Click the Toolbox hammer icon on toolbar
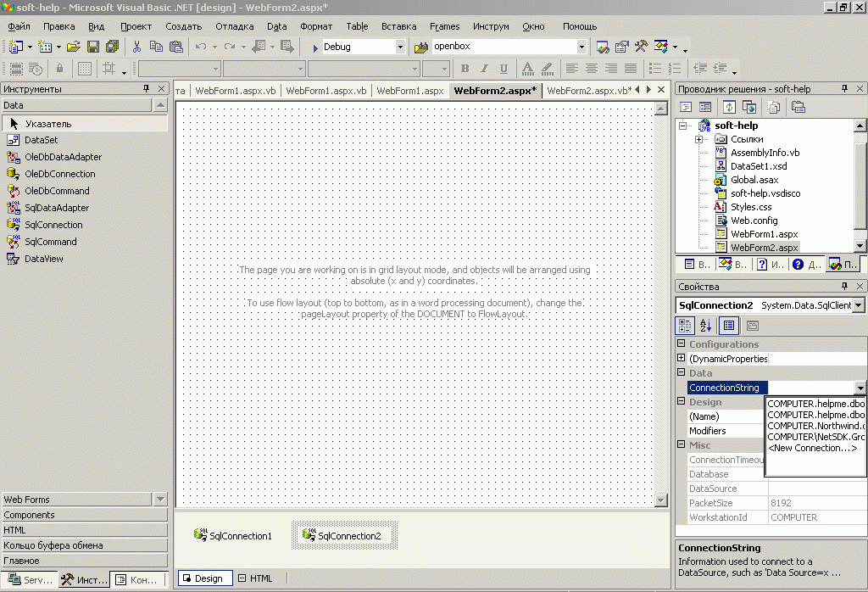868x592 pixels. tap(641, 47)
